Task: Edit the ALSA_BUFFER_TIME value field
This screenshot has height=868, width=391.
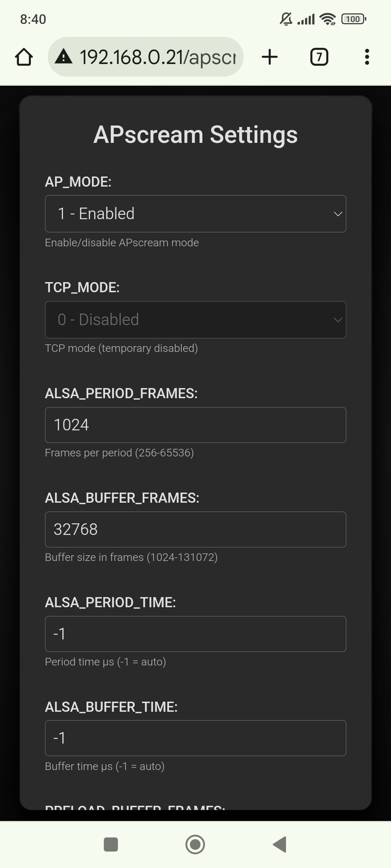Action: point(195,738)
